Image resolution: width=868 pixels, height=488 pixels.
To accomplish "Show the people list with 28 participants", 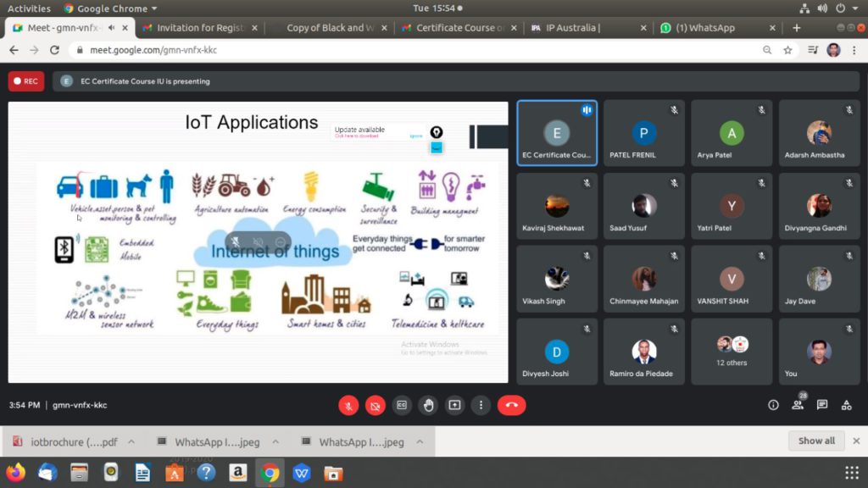I will (x=798, y=405).
